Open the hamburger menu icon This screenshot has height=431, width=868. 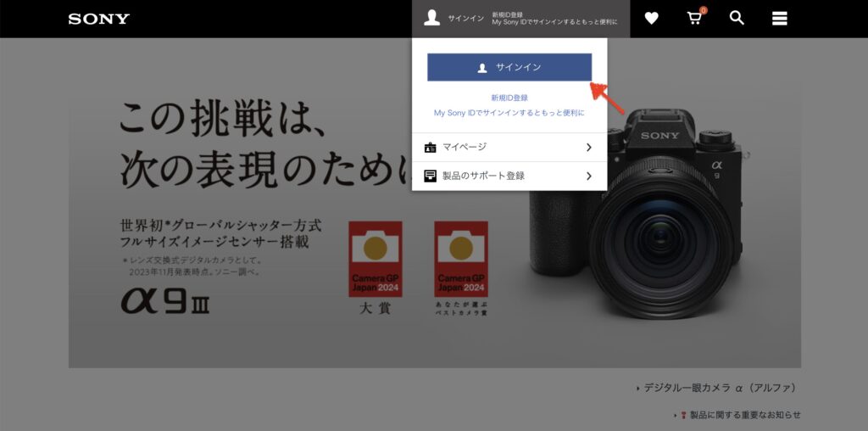click(780, 18)
